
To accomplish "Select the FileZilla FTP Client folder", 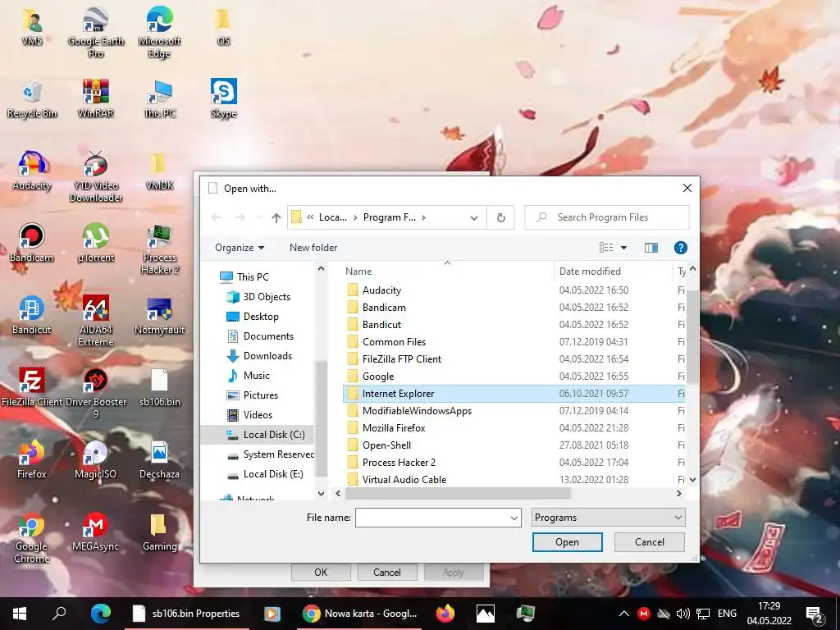I will pyautogui.click(x=514, y=359).
